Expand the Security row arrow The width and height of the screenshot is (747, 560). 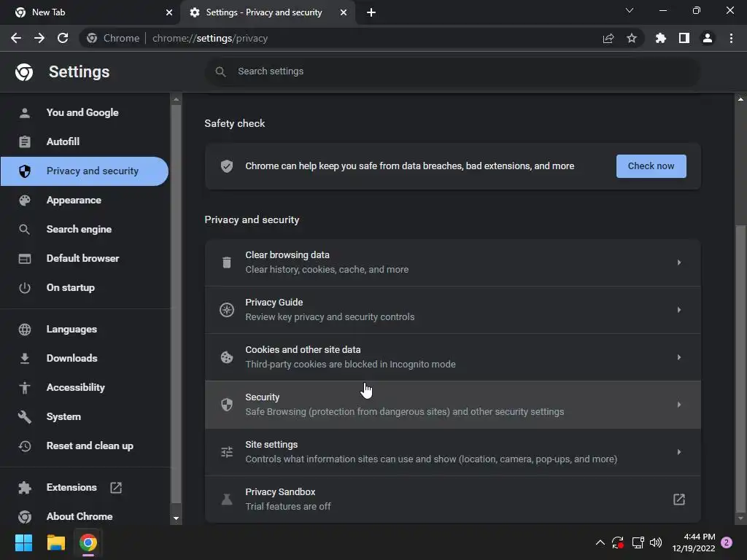pos(679,405)
